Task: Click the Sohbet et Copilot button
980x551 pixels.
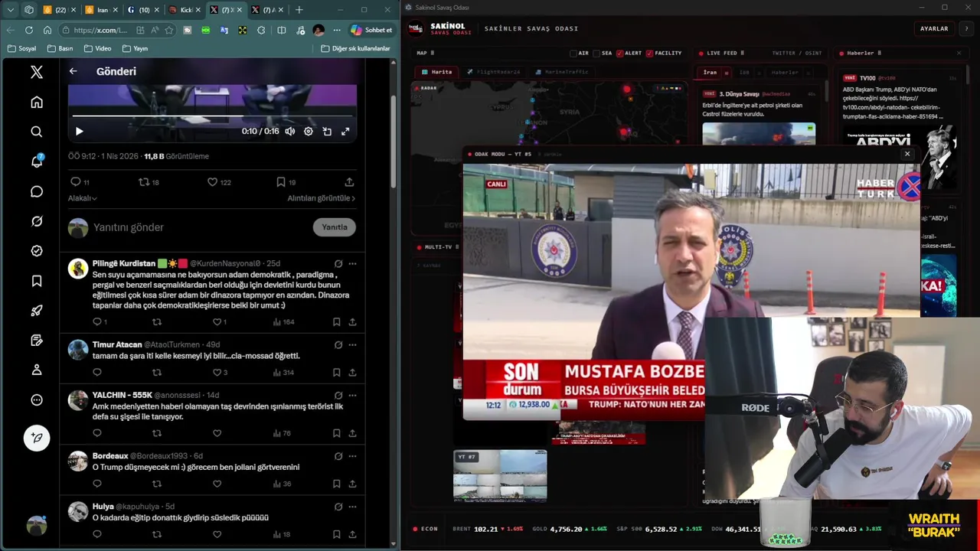Action: tap(371, 30)
